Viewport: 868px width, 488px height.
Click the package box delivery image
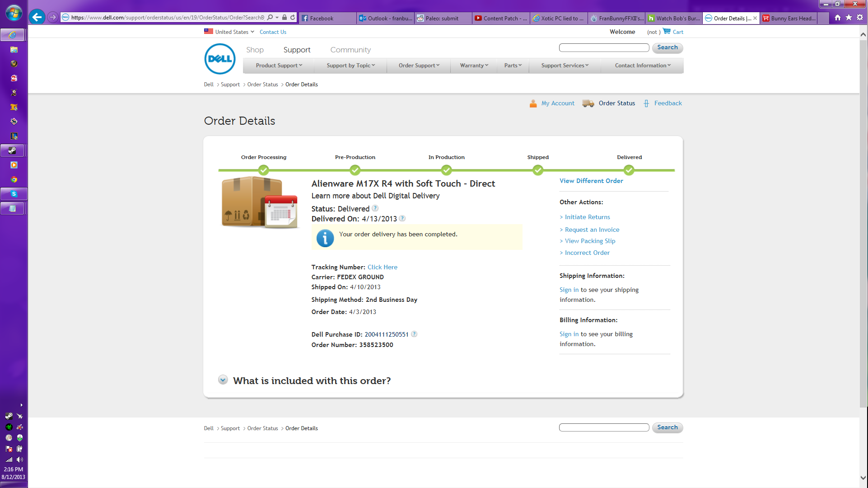tap(259, 202)
